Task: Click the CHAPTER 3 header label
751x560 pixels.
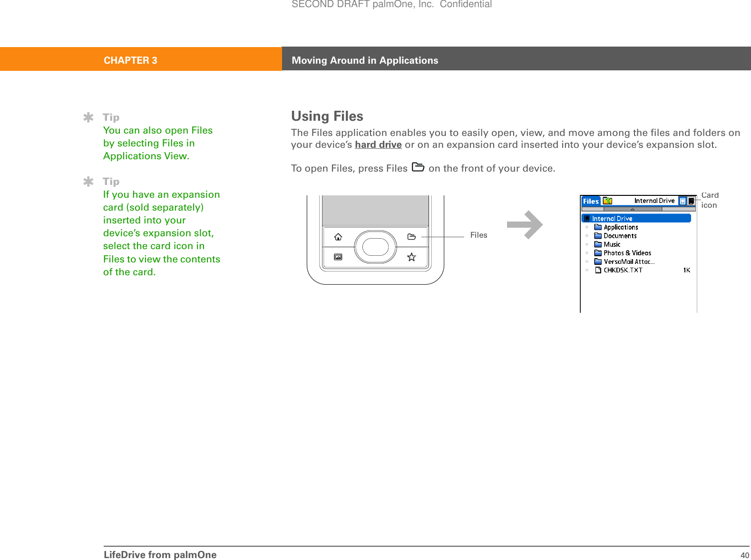Action: (x=130, y=60)
